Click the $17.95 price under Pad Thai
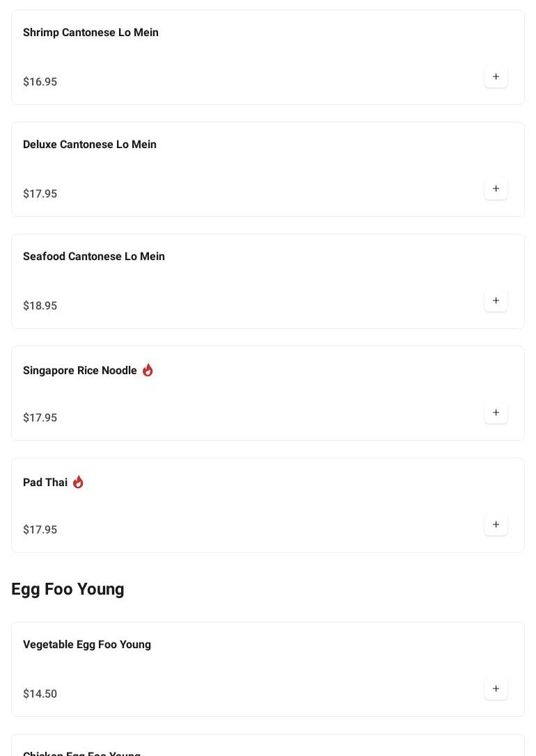 point(40,530)
